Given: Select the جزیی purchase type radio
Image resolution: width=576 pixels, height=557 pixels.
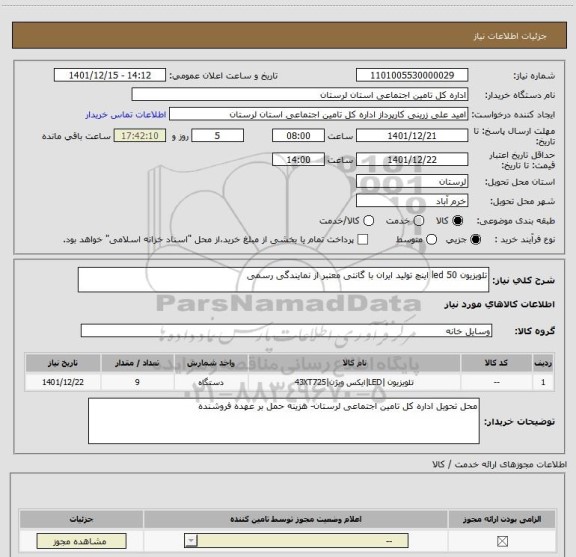Looking at the screenshot, I should pyautogui.click(x=475, y=240).
